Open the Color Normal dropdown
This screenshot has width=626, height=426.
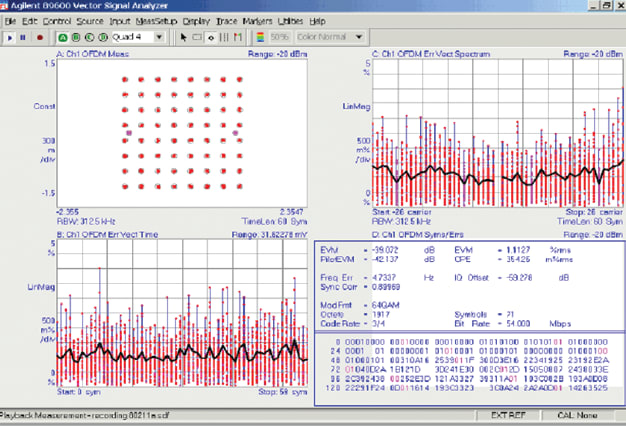(x=359, y=37)
